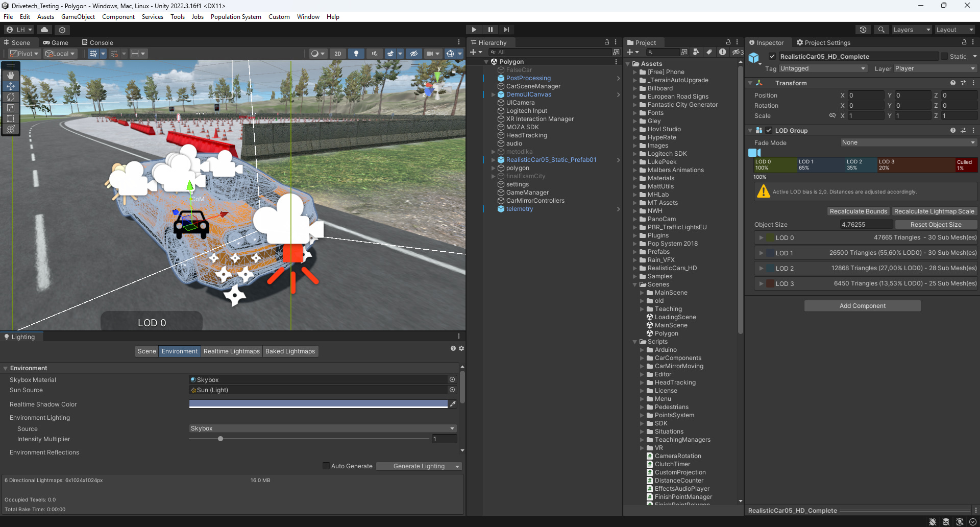Toggle scene lighting lightbulb icon
980x527 pixels.
click(x=356, y=54)
